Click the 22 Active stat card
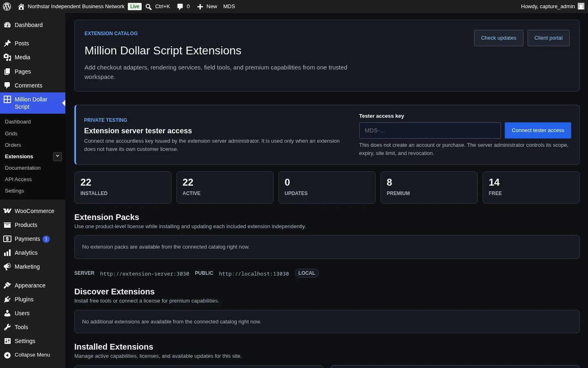The width and height of the screenshot is (588, 368). point(225,187)
